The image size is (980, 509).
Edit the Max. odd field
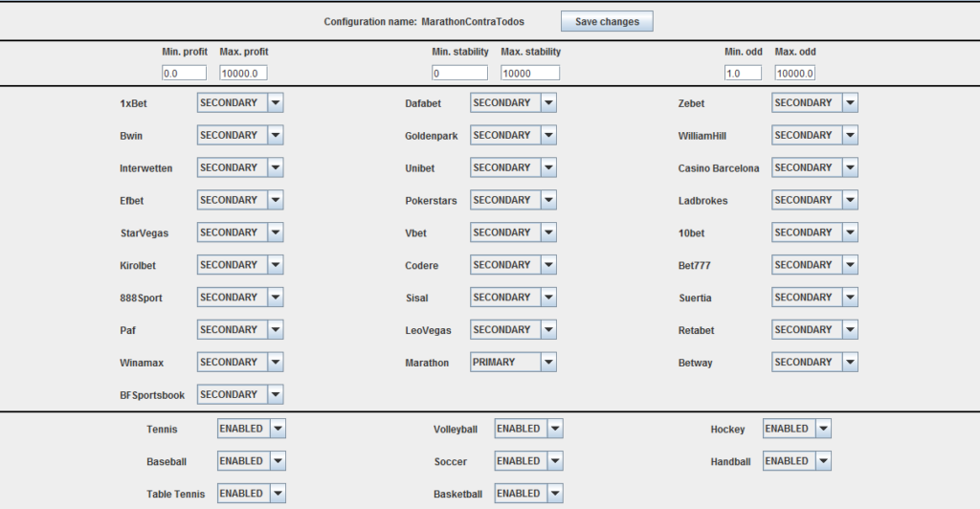(795, 73)
